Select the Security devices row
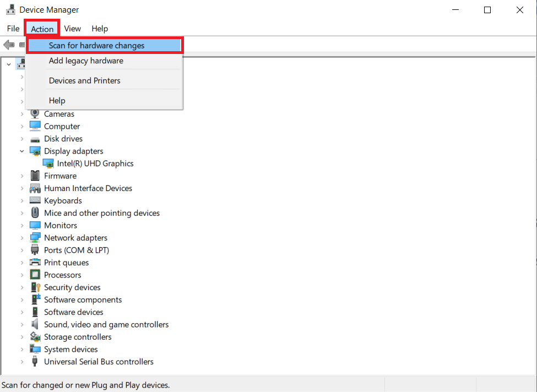This screenshot has width=537, height=392. 72,287
